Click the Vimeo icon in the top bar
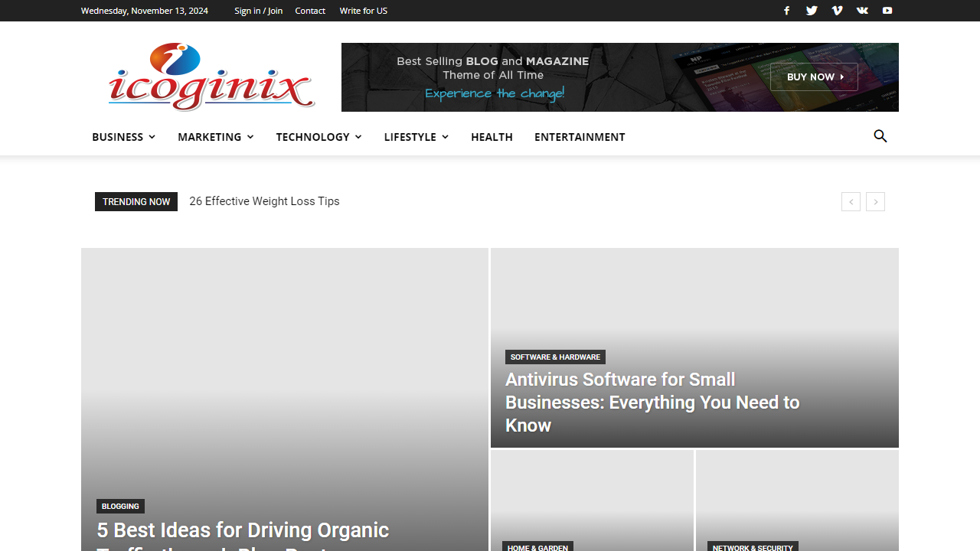Image resolution: width=980 pixels, height=551 pixels. click(837, 10)
